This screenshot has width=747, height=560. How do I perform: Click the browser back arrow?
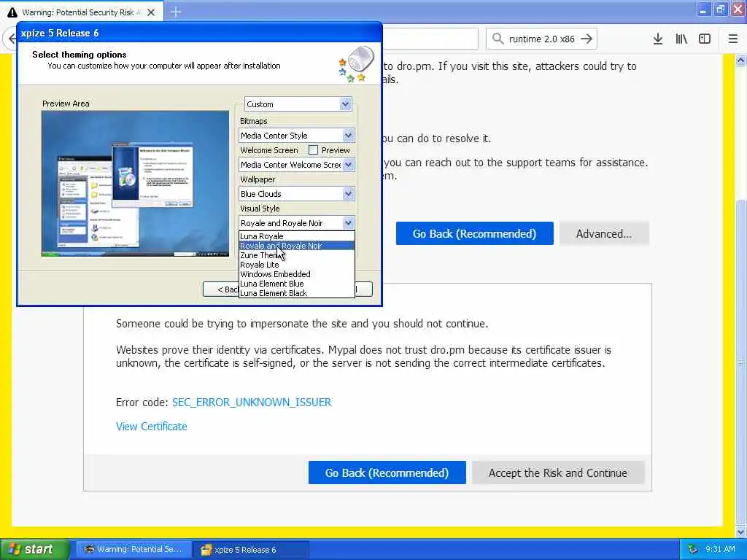coord(12,39)
